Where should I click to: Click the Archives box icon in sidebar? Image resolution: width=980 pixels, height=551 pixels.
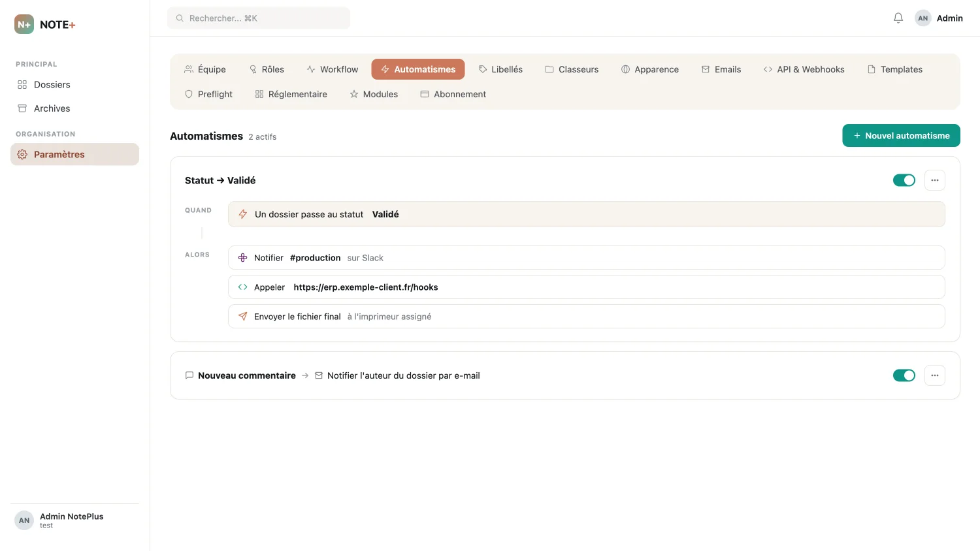(22, 108)
